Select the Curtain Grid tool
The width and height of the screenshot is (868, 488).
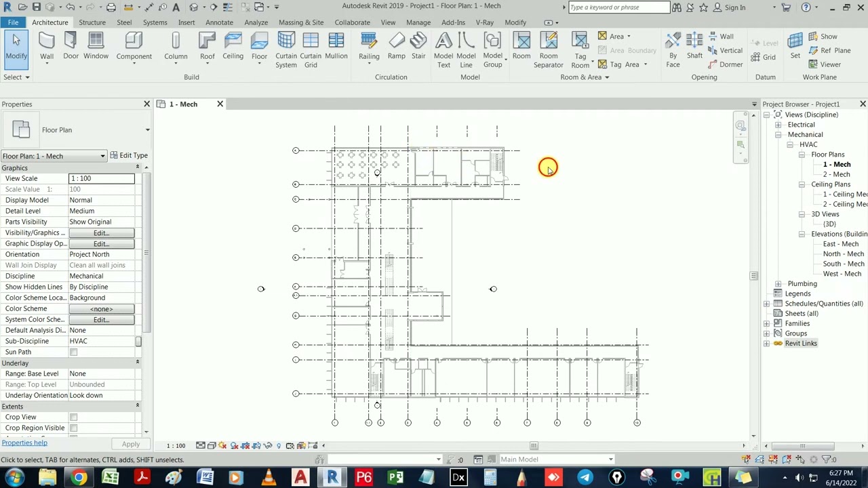[311, 50]
